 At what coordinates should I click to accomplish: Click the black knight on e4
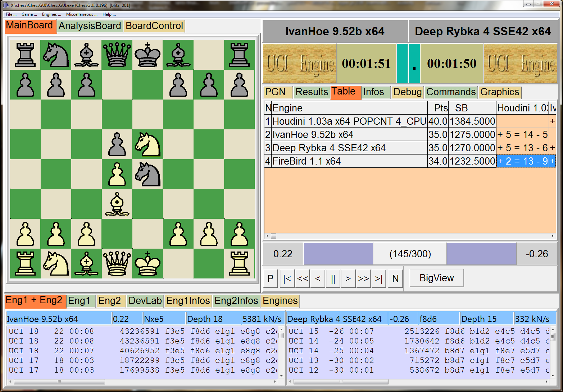pos(147,174)
